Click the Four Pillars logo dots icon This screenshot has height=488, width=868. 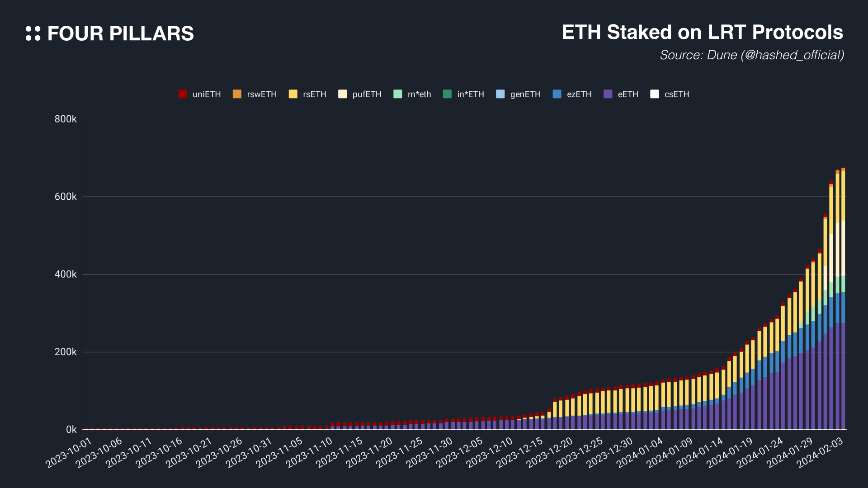(33, 33)
